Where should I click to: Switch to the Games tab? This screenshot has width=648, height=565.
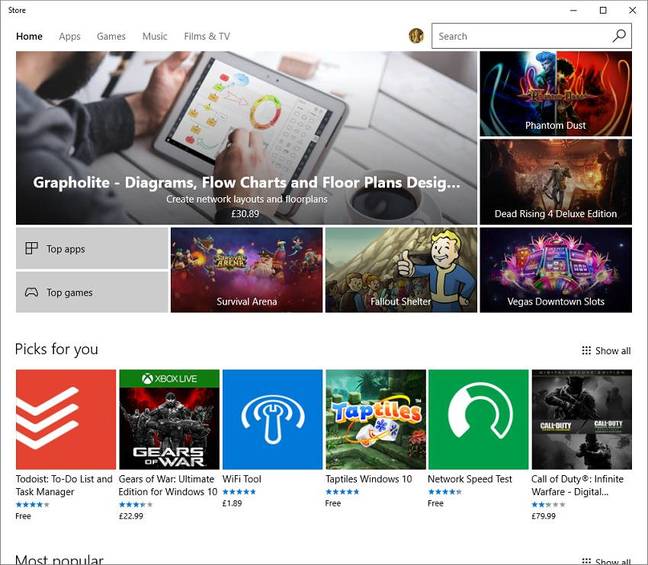click(x=111, y=36)
